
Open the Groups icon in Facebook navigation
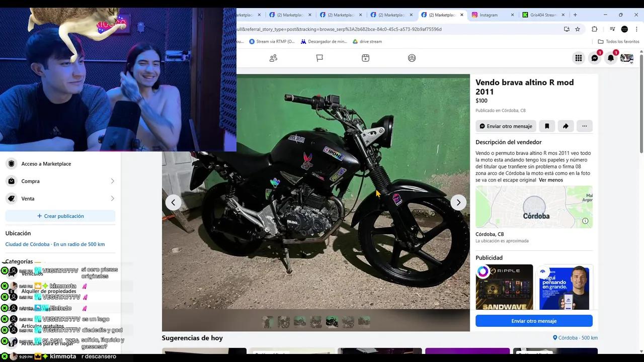(x=273, y=58)
